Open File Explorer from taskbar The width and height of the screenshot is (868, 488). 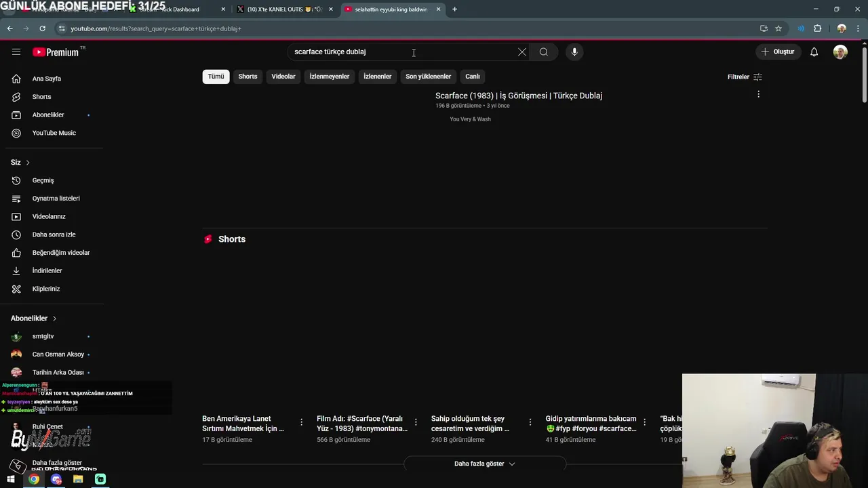pyautogui.click(x=78, y=479)
